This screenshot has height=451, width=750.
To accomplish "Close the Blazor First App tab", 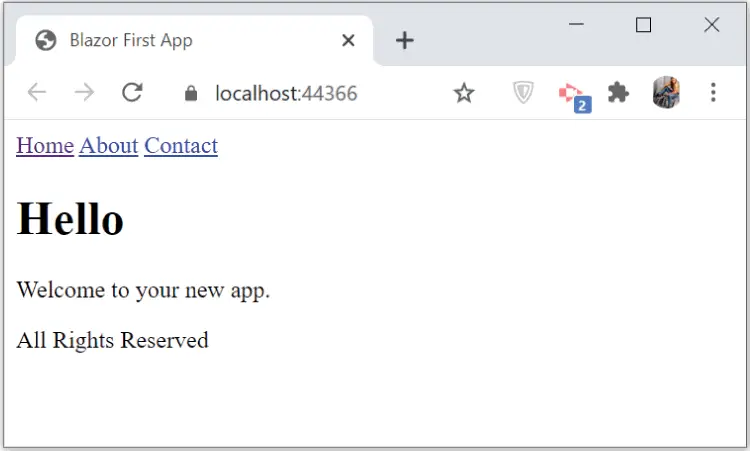I will coord(348,40).
